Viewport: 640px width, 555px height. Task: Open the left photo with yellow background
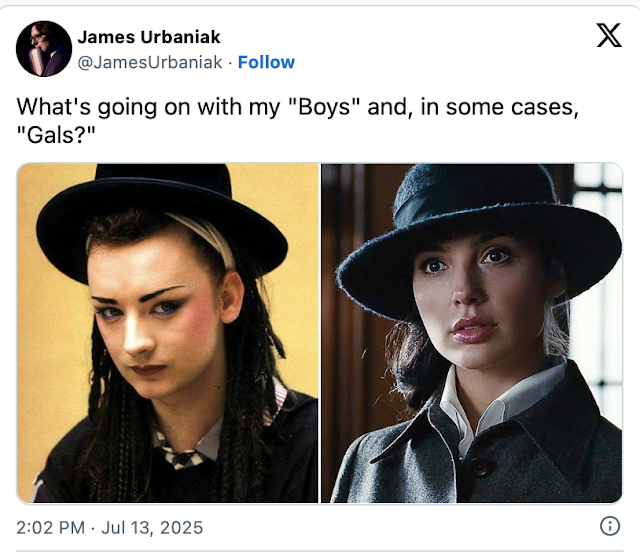coord(167,333)
